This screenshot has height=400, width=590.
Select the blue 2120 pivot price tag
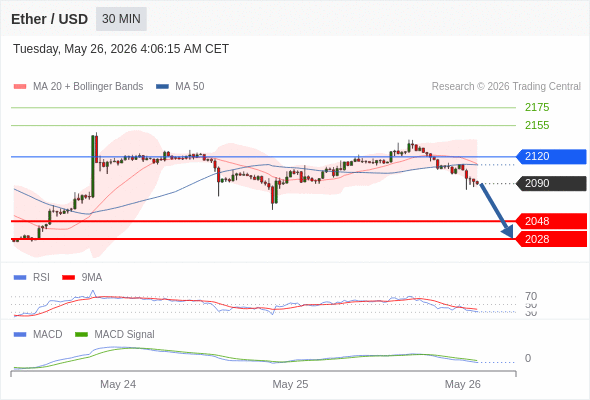(x=551, y=156)
